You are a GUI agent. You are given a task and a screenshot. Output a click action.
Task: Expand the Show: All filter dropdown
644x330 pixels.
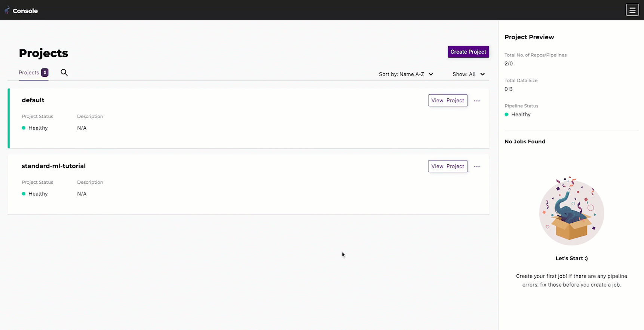pyautogui.click(x=469, y=74)
